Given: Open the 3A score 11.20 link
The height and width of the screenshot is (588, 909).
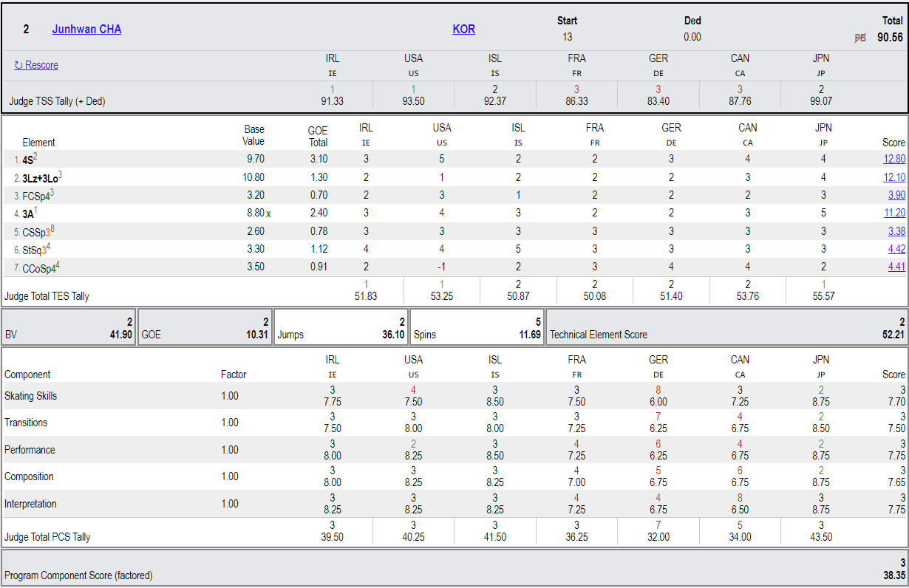Looking at the screenshot, I should (x=894, y=213).
